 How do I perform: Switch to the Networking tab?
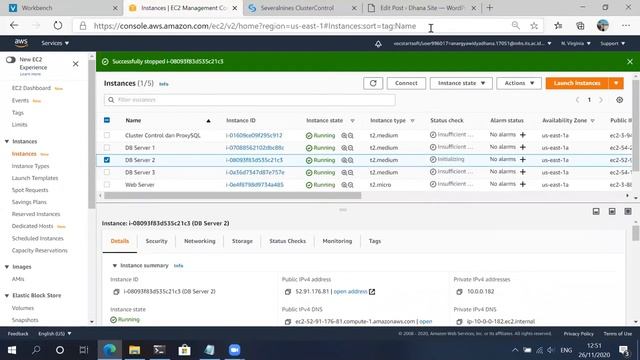(x=200, y=241)
